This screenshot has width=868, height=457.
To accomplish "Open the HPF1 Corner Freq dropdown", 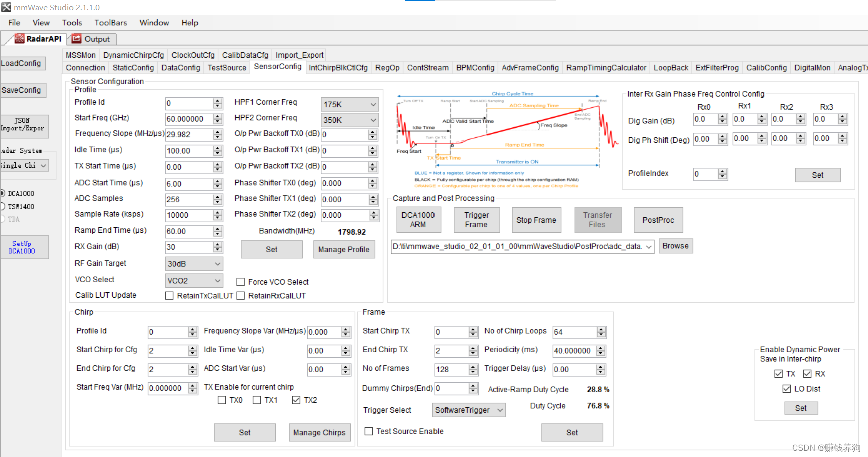I will (x=349, y=104).
